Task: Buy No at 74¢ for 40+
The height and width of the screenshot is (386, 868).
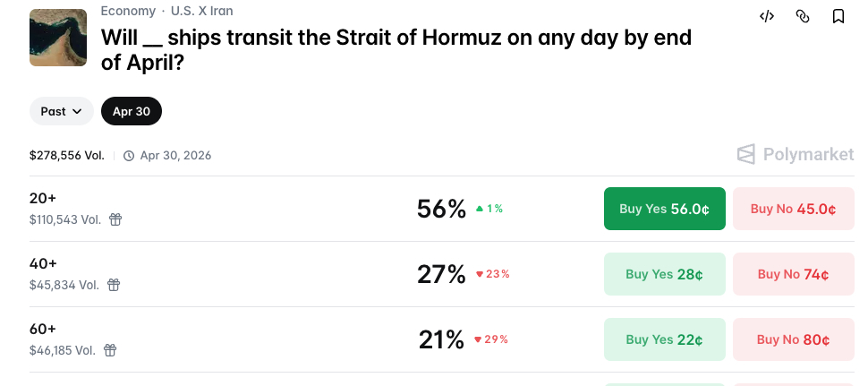Action: click(793, 274)
